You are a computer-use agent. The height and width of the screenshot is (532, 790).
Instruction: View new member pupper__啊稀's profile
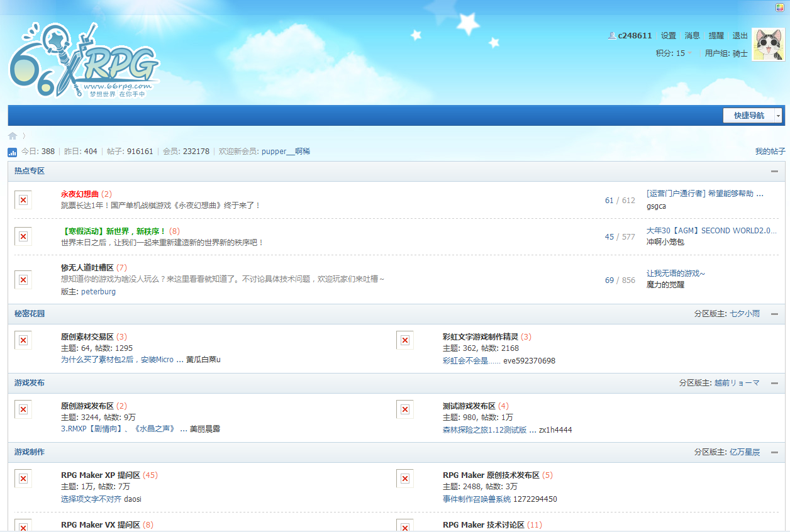pyautogui.click(x=286, y=152)
